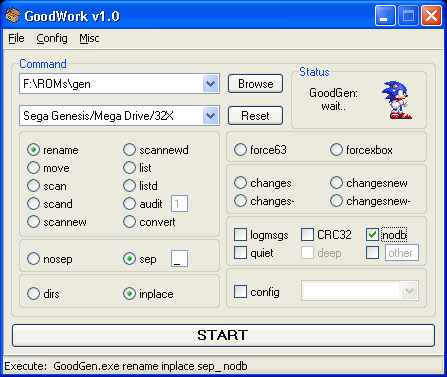Select the scand radio option

click(x=33, y=204)
